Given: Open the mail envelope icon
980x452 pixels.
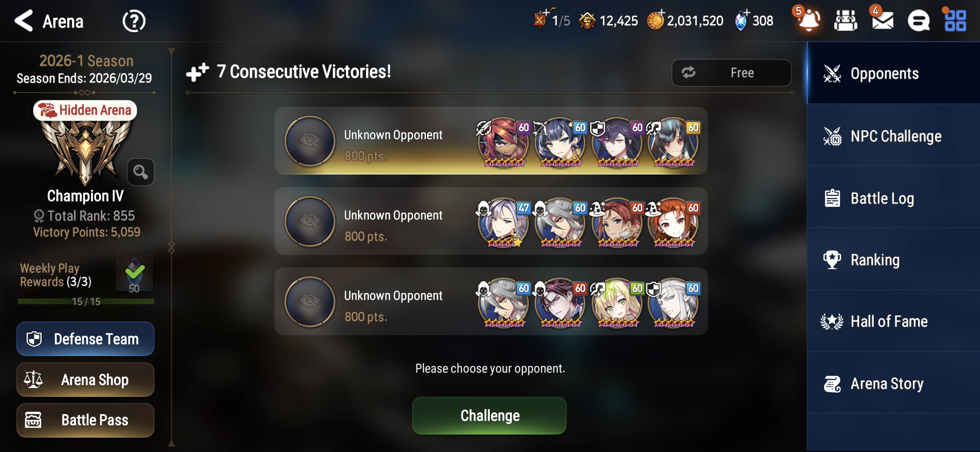Looking at the screenshot, I should (x=883, y=20).
